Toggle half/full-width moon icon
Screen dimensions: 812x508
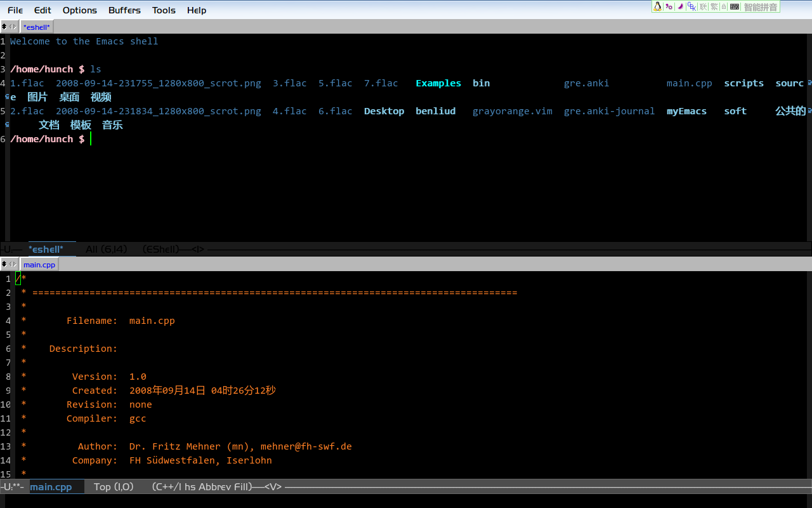(680, 6)
